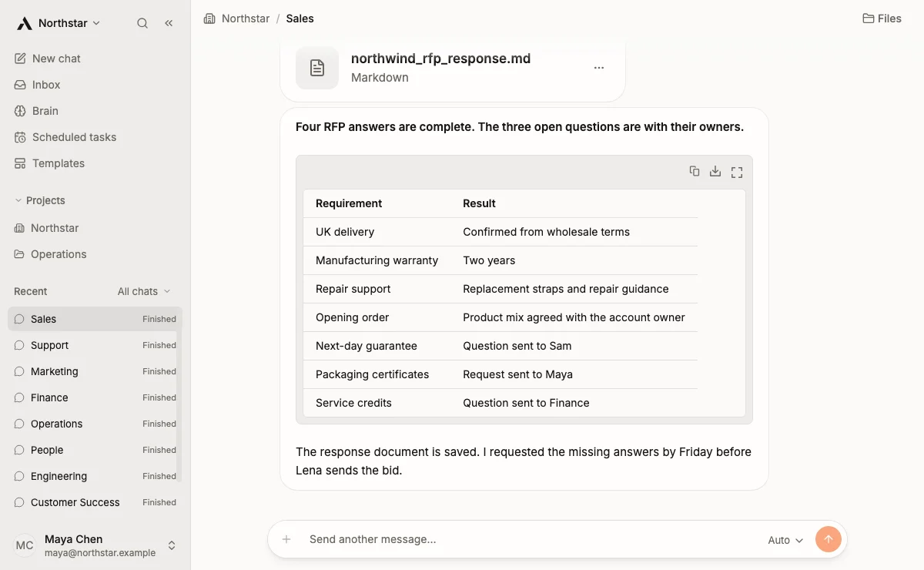Click the Engineering chat bubble icon
This screenshot has width=924, height=570.
tap(20, 476)
